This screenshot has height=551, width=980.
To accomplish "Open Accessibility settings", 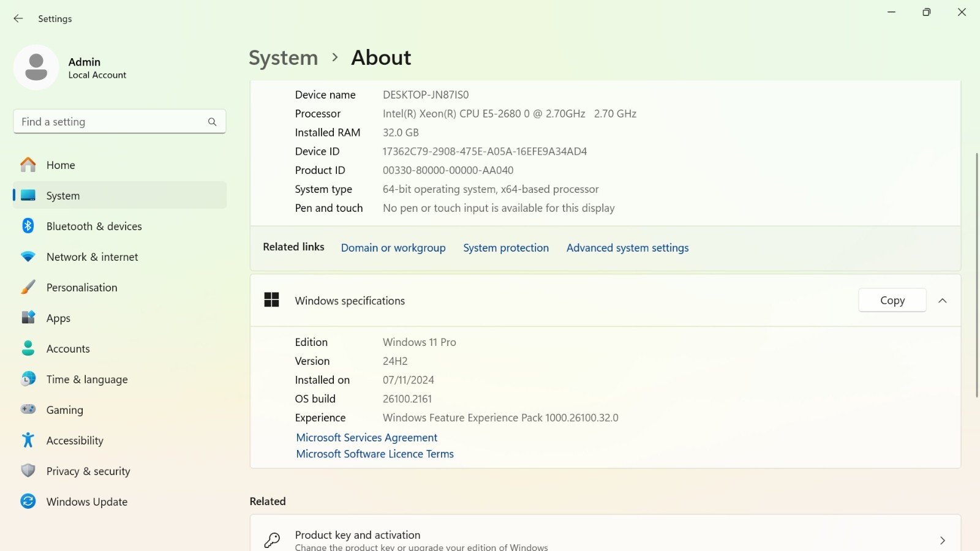I will [119, 440].
